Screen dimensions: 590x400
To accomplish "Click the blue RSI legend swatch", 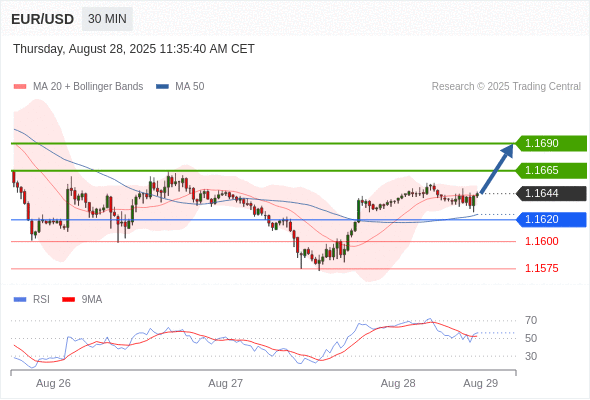I will pos(20,300).
